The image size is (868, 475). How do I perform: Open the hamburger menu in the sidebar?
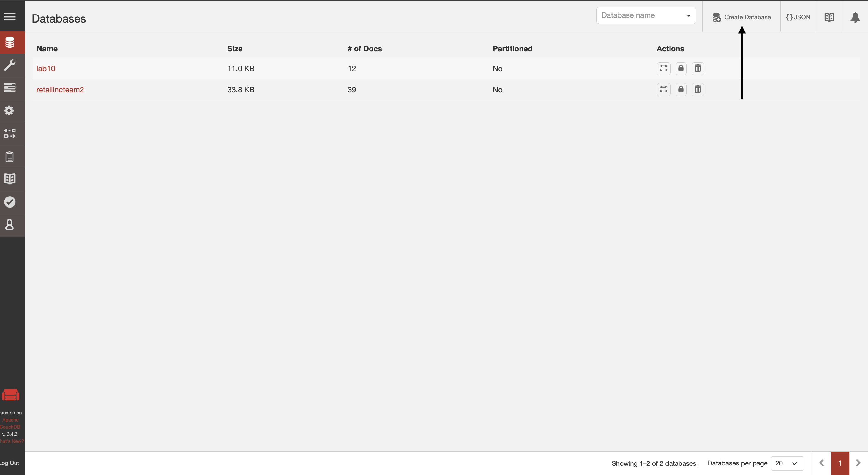pyautogui.click(x=10, y=17)
